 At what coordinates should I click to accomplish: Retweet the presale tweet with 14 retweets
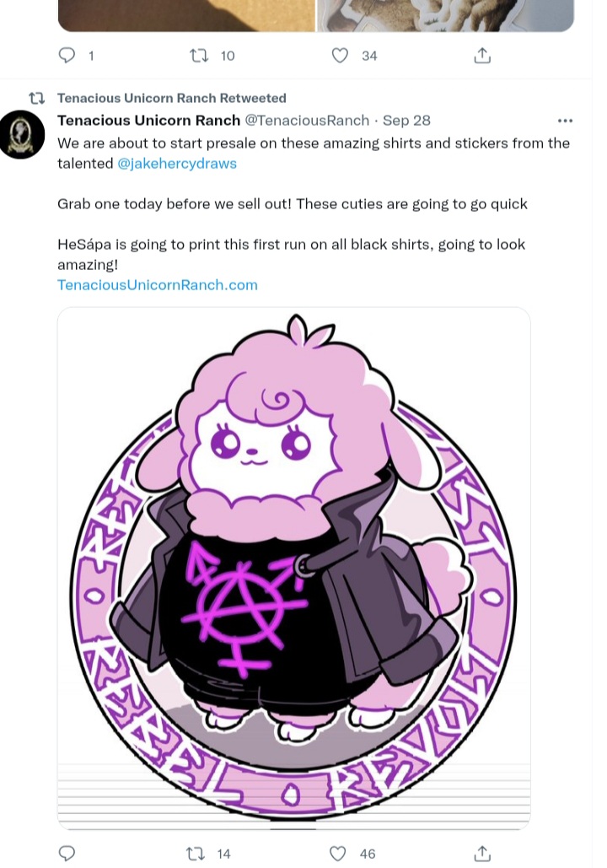click(196, 854)
